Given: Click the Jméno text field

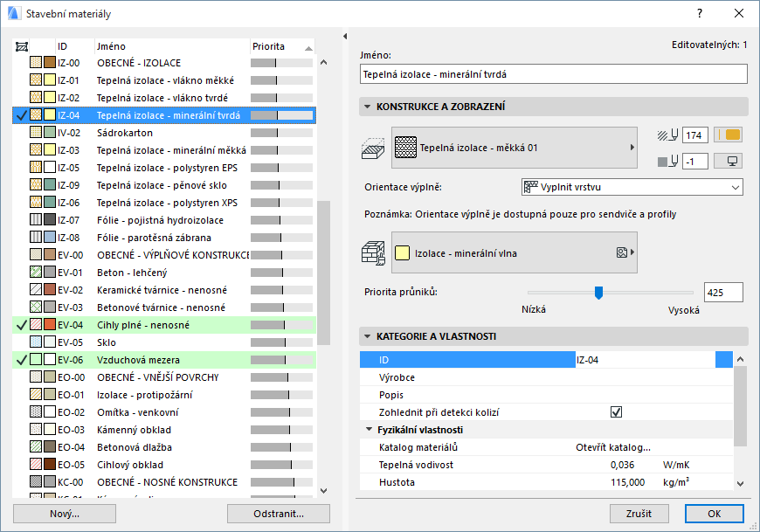Looking at the screenshot, I should (x=554, y=74).
